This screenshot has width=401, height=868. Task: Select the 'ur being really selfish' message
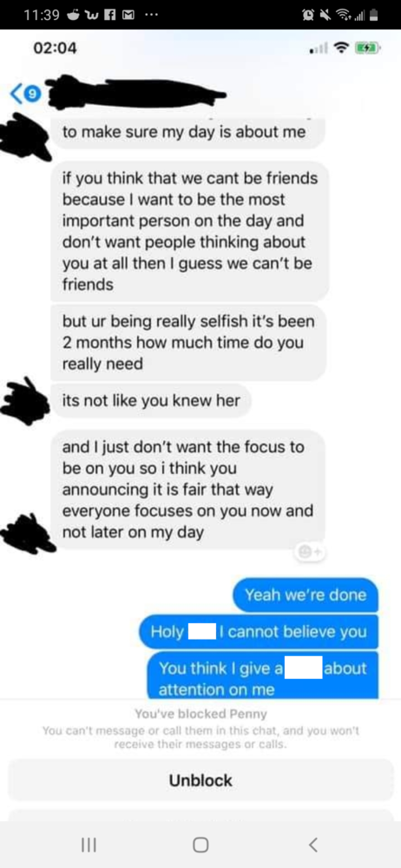point(188,343)
